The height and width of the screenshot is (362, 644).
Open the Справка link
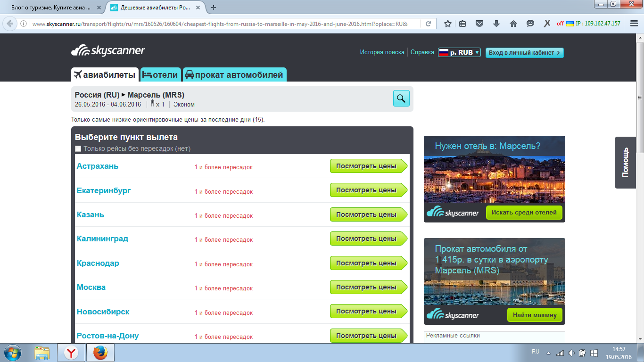pyautogui.click(x=422, y=52)
